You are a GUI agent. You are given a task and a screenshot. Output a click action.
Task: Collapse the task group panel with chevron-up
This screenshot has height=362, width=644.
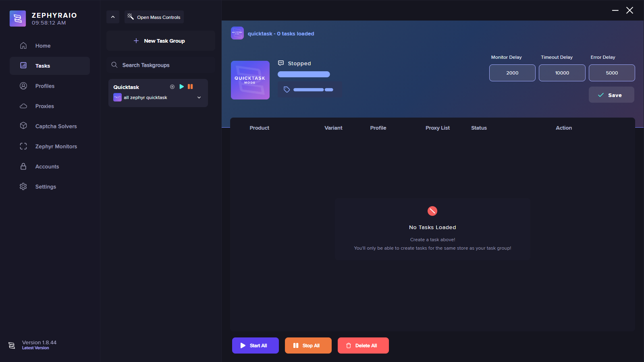(113, 17)
